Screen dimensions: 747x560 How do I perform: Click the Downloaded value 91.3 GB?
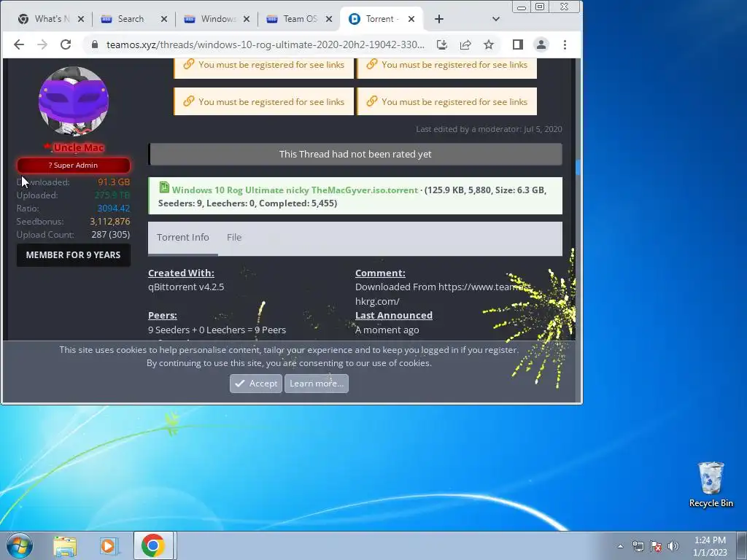pyautogui.click(x=114, y=182)
